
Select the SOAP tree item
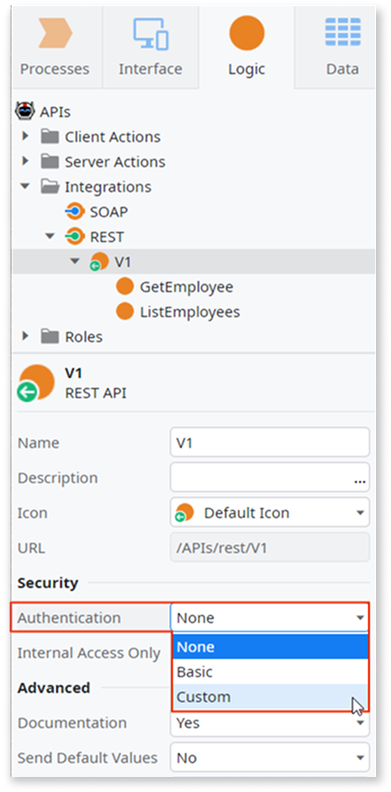pos(109,212)
